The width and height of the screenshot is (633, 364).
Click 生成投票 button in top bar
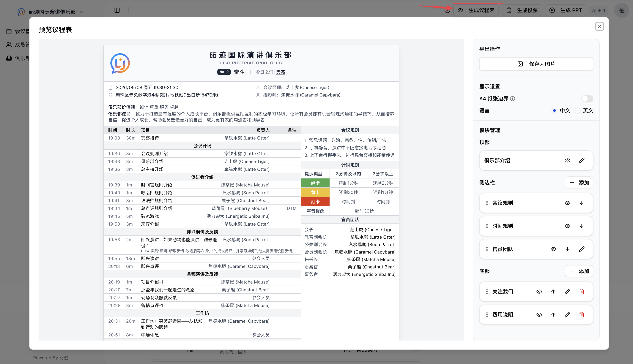tap(522, 10)
